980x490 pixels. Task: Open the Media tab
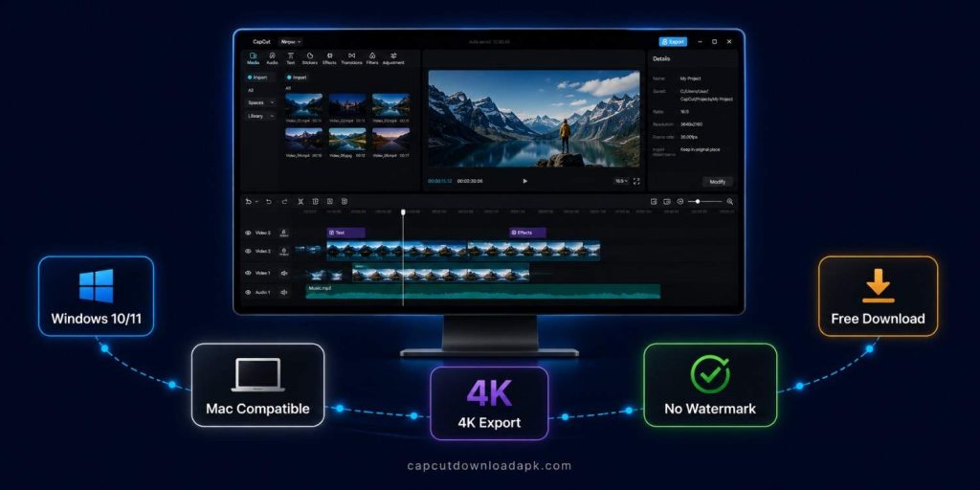point(253,58)
